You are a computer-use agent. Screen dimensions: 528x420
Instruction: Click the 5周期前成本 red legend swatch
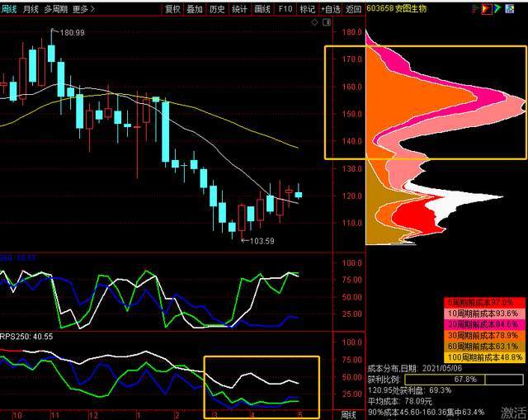[484, 302]
